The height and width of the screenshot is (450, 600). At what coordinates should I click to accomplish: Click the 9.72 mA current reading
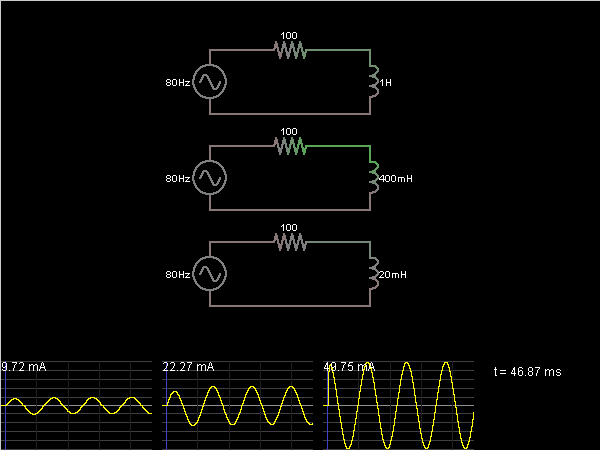click(24, 367)
